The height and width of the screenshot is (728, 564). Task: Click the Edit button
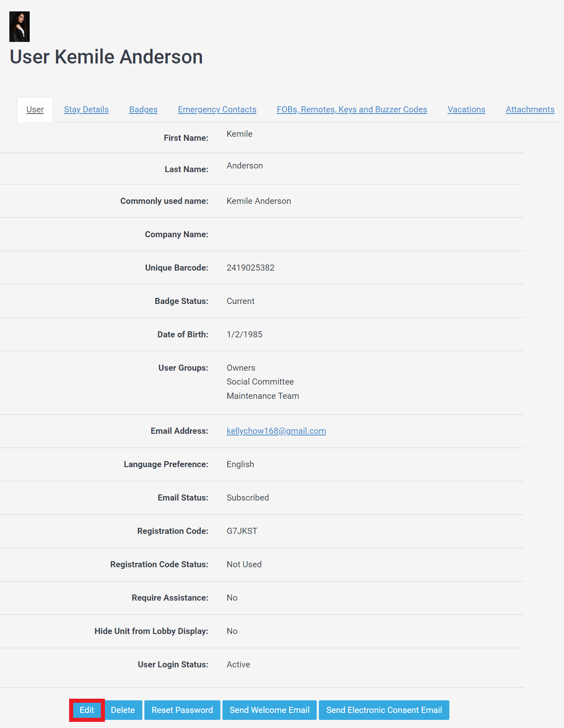(x=87, y=710)
